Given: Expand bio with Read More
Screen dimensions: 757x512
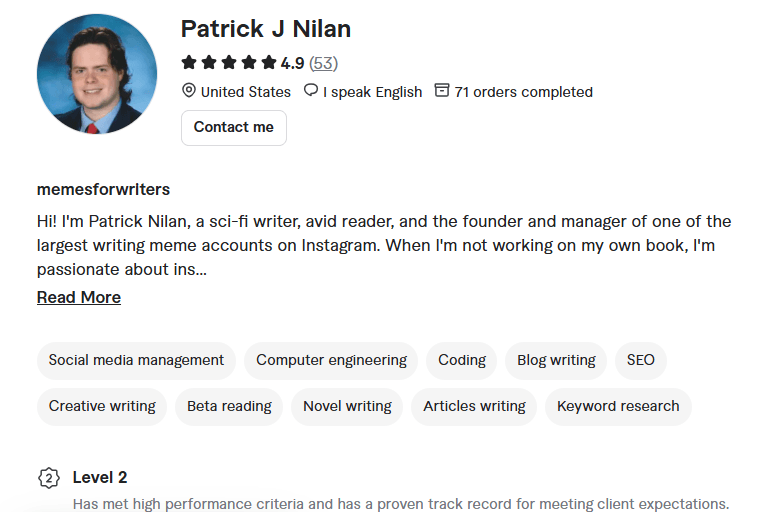Looking at the screenshot, I should (79, 297).
